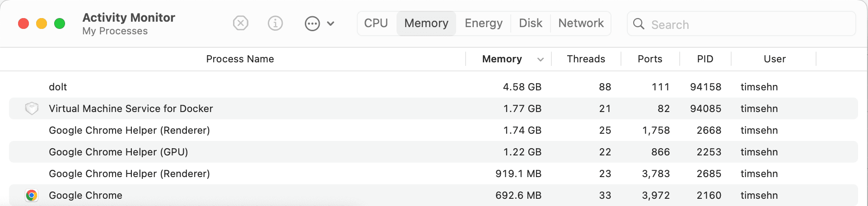Open the Disk tab
The height and width of the screenshot is (206, 868).
point(531,23)
